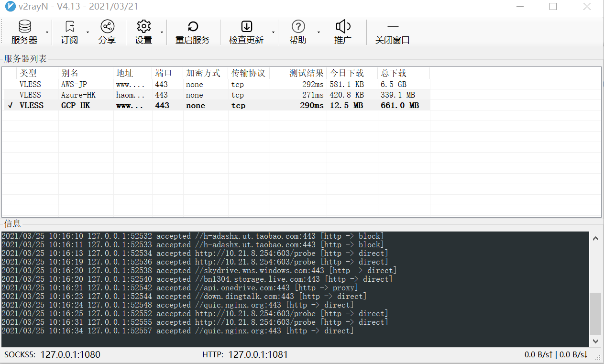Click the bn1304.storage.live.com log line
The image size is (604, 364).
pos(197,279)
